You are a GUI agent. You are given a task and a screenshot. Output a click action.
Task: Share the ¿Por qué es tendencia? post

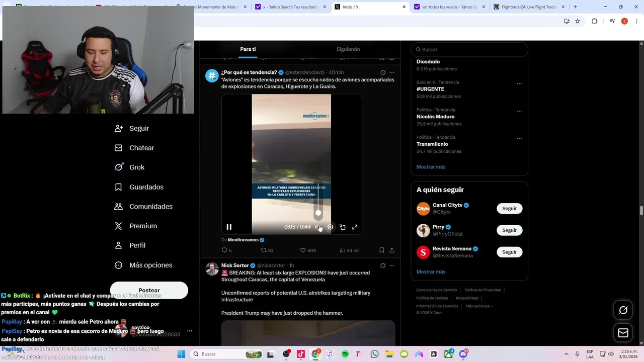pos(392,250)
